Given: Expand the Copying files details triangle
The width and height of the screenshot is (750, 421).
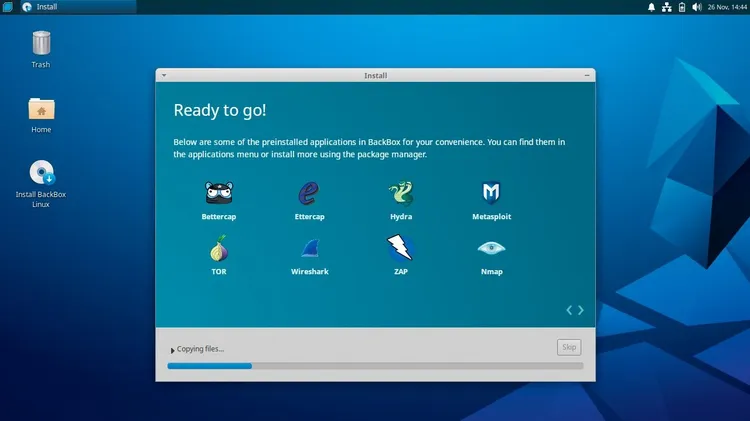Looking at the screenshot, I should (172, 350).
